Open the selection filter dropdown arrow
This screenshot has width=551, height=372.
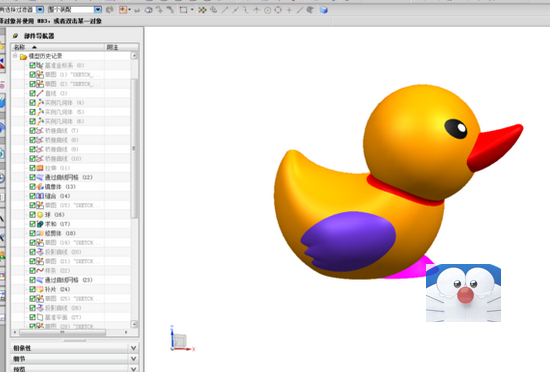[40, 9]
